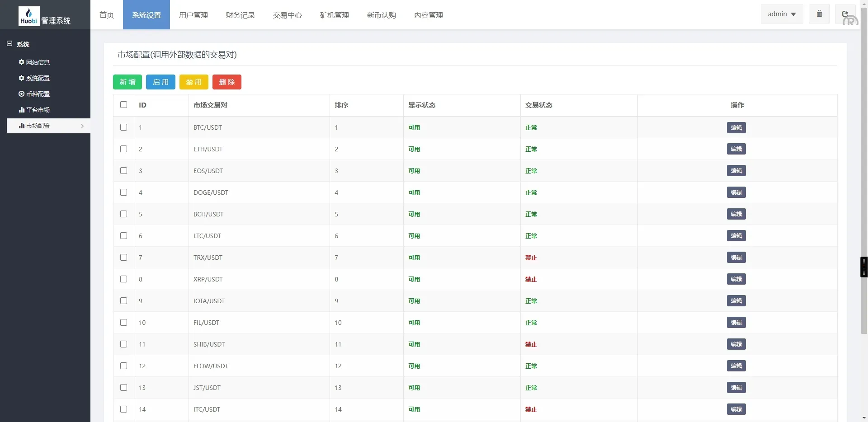Click the logout icon at top right
868x422 pixels.
tap(845, 14)
